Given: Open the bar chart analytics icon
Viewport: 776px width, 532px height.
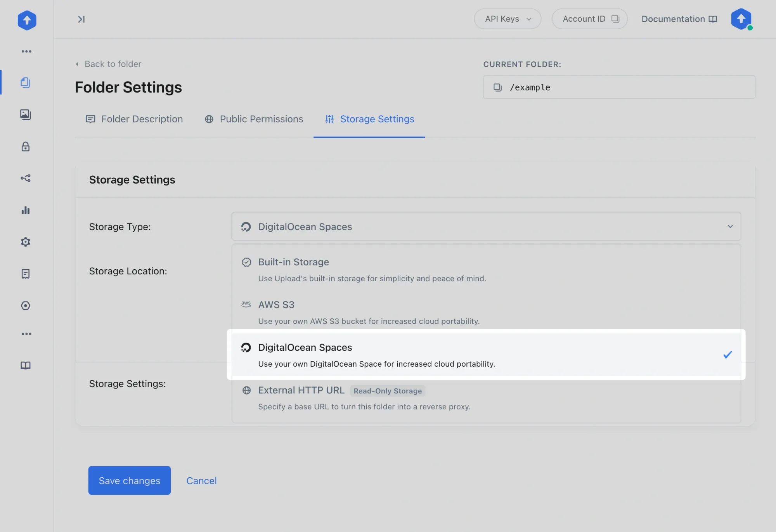Looking at the screenshot, I should click(26, 210).
